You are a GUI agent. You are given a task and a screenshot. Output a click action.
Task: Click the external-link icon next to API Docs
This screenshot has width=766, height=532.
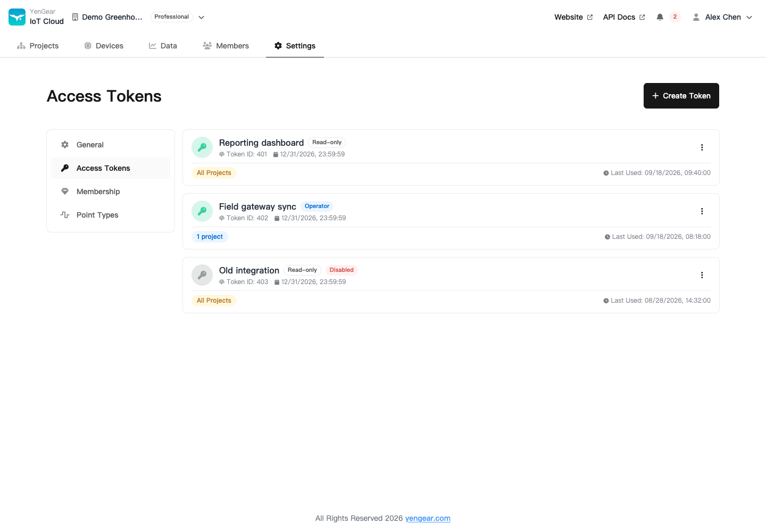(642, 17)
